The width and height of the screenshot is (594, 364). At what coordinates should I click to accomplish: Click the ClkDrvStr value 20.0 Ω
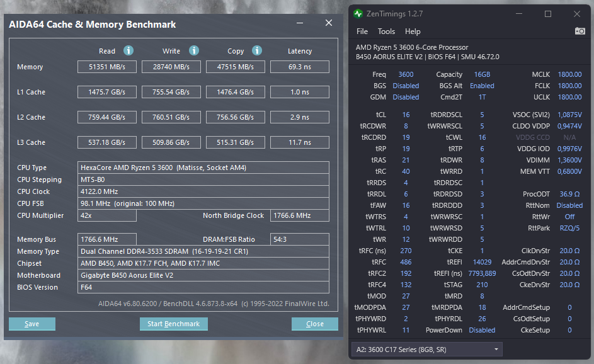(569, 251)
